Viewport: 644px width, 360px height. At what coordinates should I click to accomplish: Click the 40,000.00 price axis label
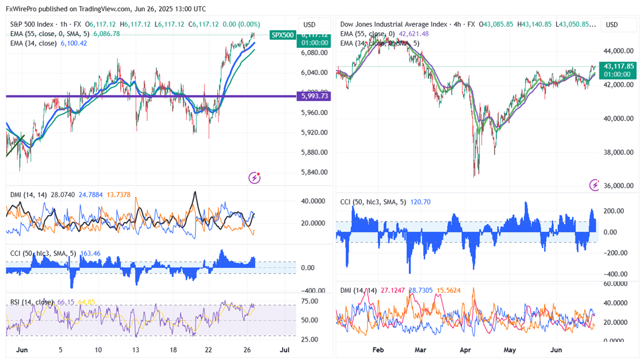click(x=618, y=118)
